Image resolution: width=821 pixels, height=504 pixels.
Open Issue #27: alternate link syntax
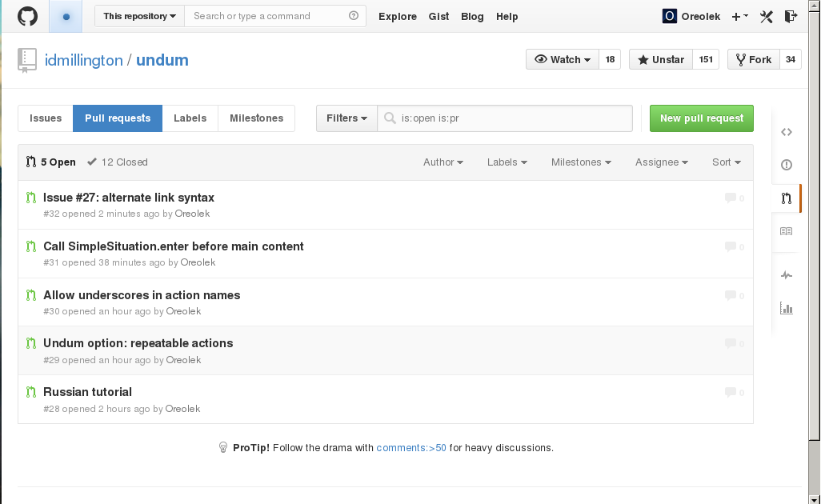(129, 198)
